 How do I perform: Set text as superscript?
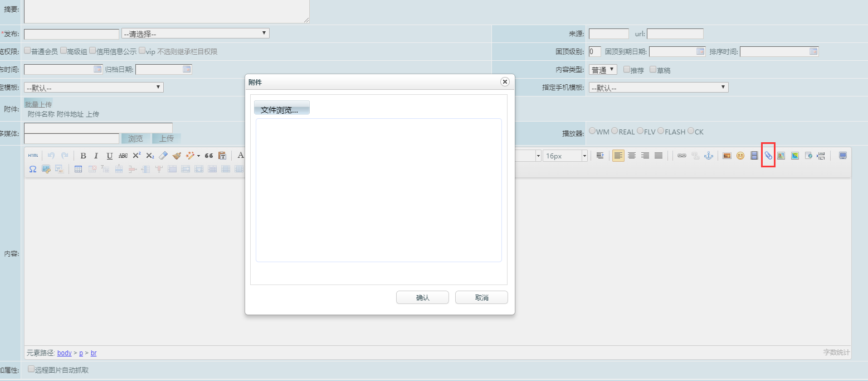pyautogui.click(x=136, y=156)
